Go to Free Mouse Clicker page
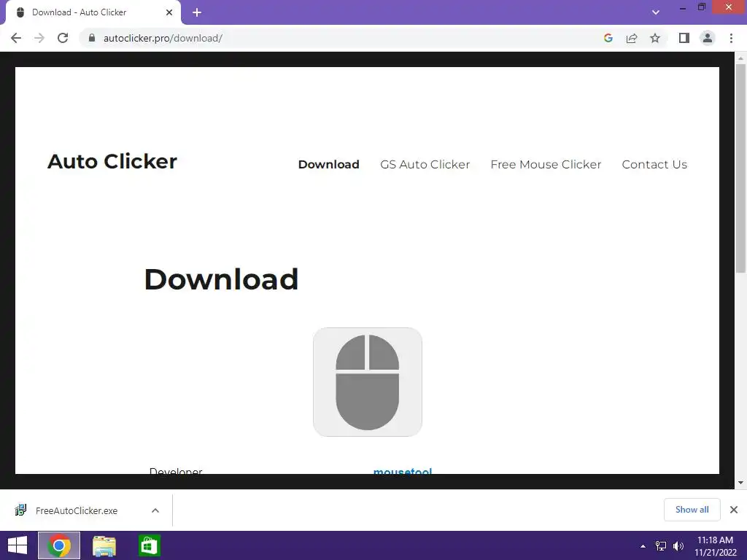747x560 pixels. click(x=546, y=164)
